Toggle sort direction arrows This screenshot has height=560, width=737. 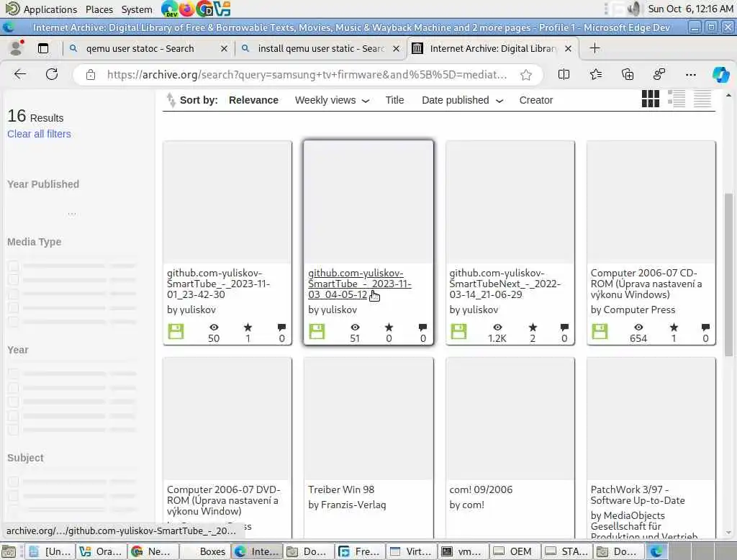[171, 99]
